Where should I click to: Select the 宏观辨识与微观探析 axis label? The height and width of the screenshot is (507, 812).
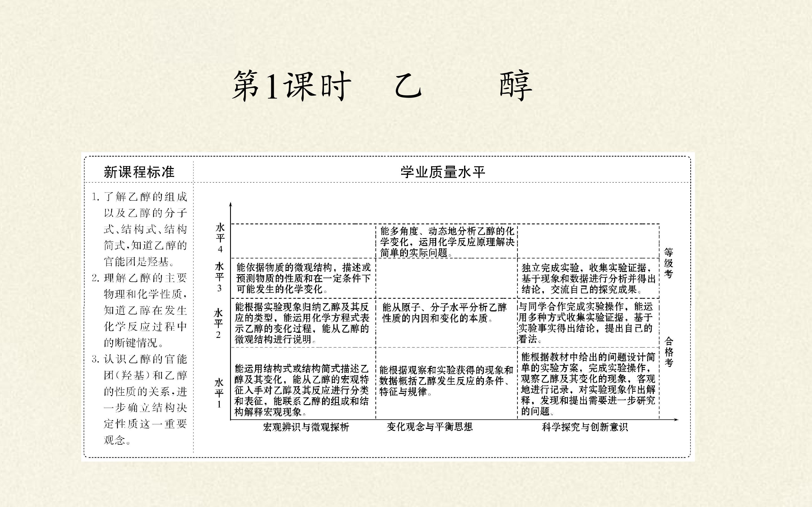click(306, 427)
